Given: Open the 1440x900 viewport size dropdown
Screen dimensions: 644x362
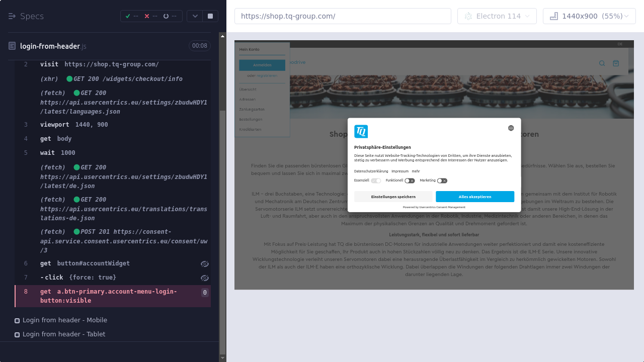Looking at the screenshot, I should click(589, 16).
